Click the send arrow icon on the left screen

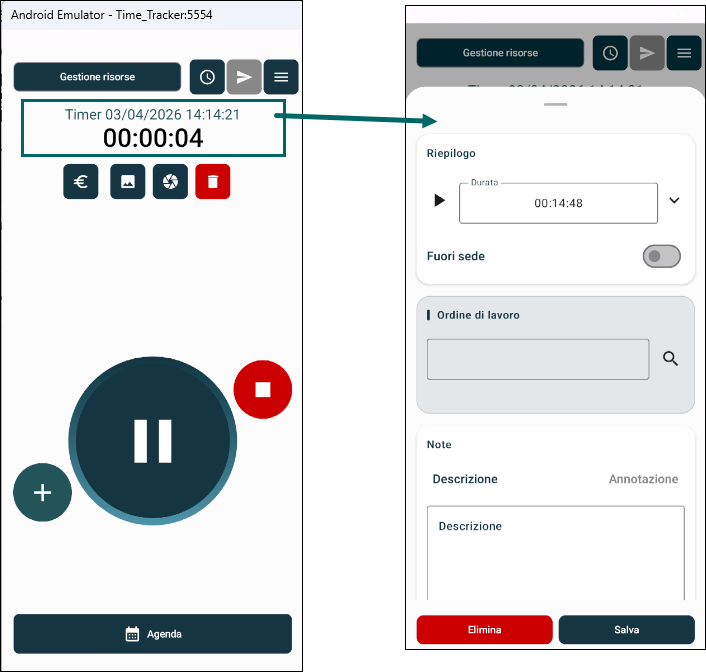point(244,77)
